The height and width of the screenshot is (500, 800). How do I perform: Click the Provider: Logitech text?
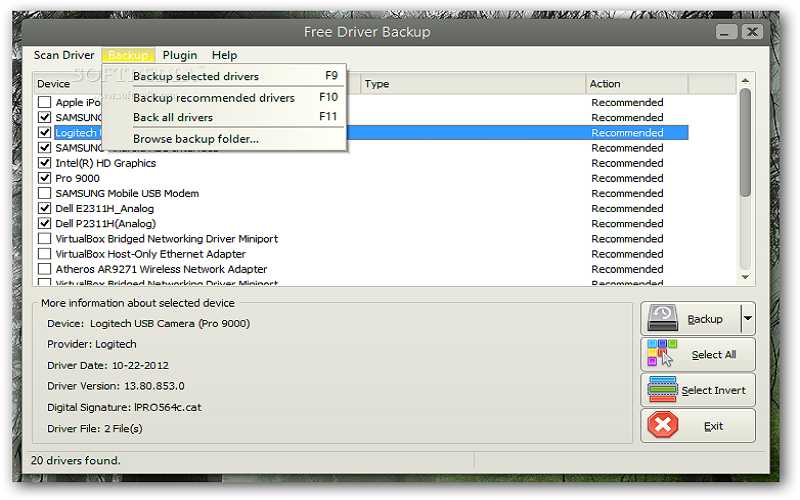(92, 344)
